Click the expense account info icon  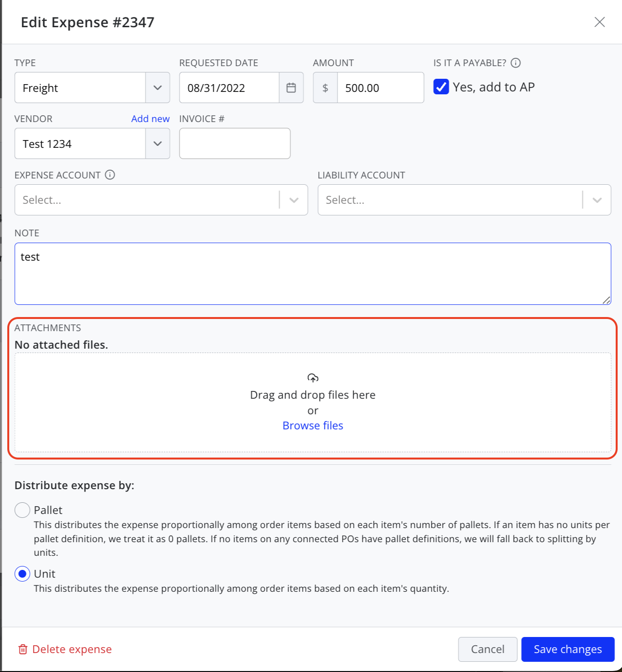click(110, 175)
